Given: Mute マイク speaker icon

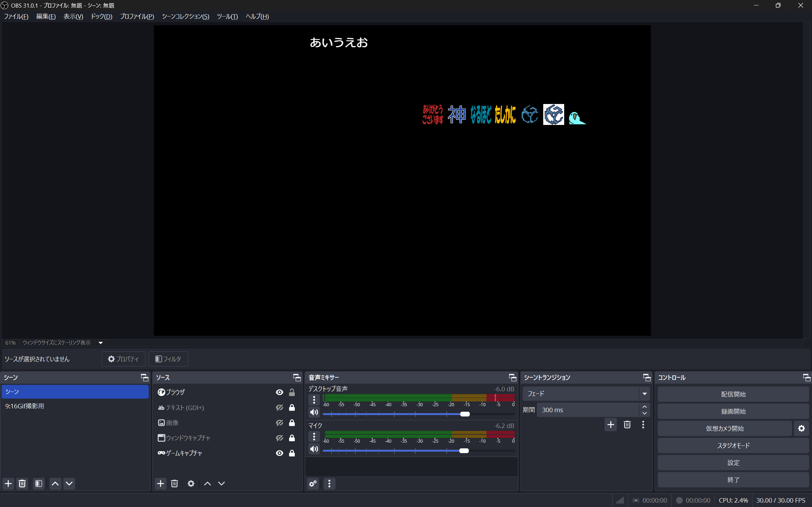Looking at the screenshot, I should coord(314,449).
